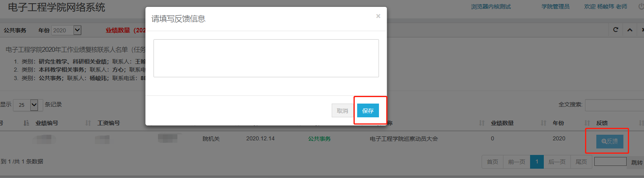
Task: Go to 后一页 in pagination
Action: [x=557, y=162]
